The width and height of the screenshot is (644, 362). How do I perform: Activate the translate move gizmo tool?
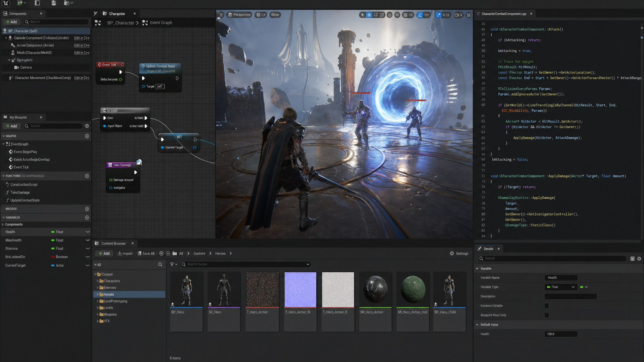tap(369, 15)
